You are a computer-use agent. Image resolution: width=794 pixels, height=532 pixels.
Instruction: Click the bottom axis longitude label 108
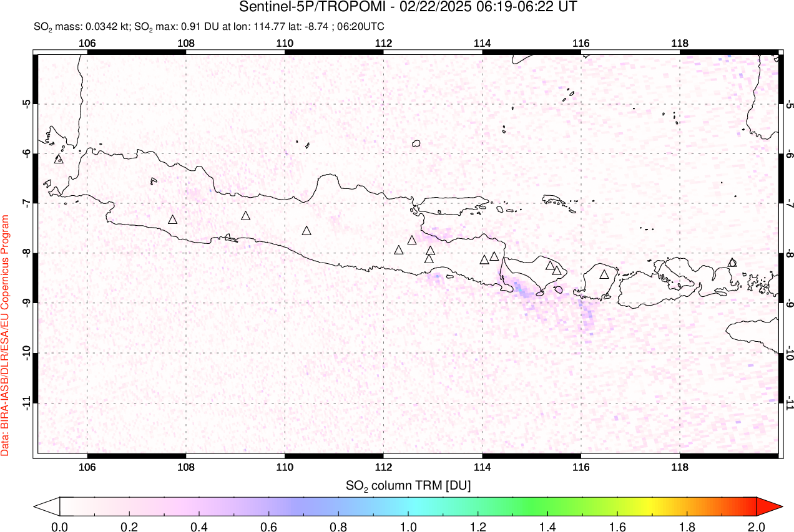[186, 467]
